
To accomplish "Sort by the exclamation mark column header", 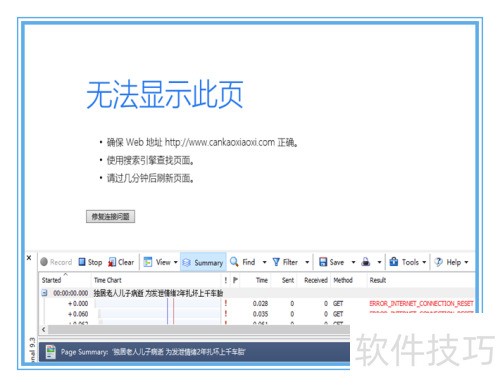I will click(226, 280).
